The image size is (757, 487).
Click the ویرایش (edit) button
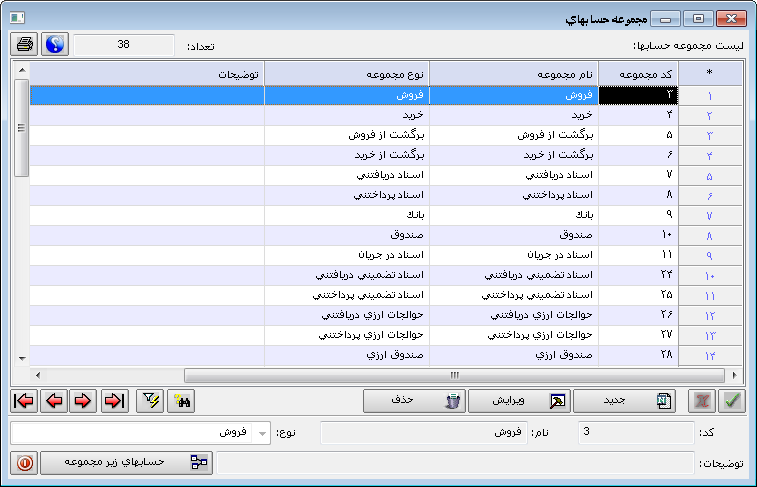tap(519, 401)
